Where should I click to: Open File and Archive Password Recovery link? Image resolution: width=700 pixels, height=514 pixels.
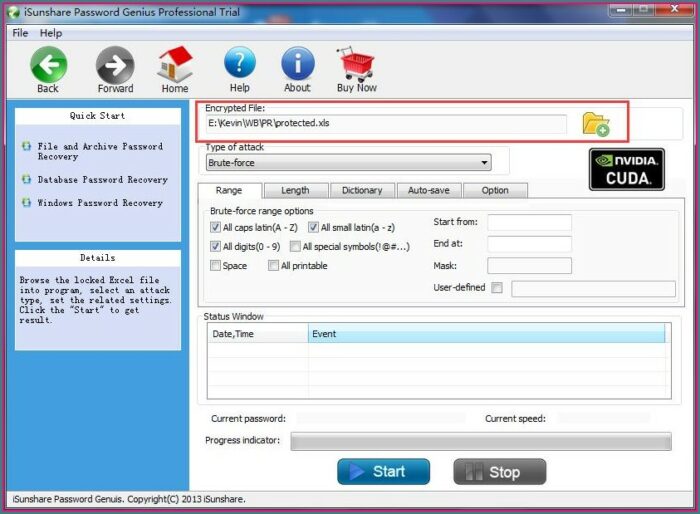[100, 151]
